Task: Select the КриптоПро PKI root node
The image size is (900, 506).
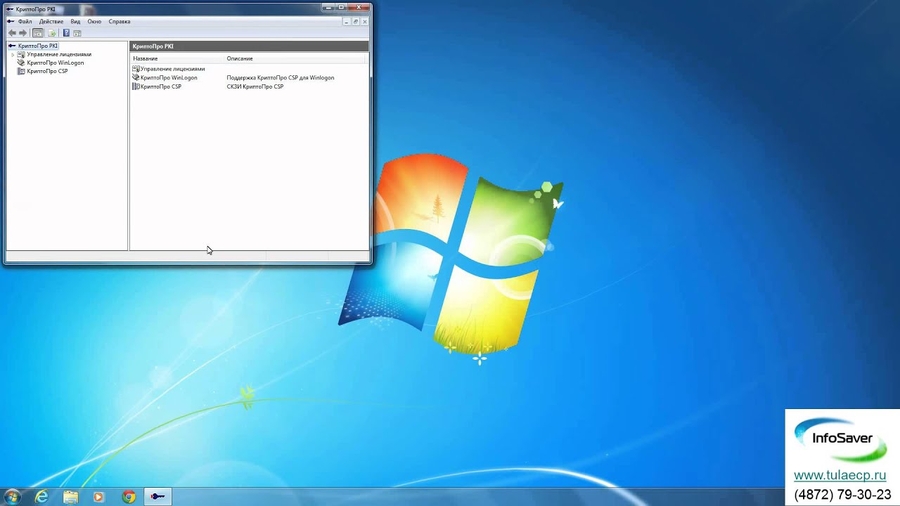Action: coord(37,46)
